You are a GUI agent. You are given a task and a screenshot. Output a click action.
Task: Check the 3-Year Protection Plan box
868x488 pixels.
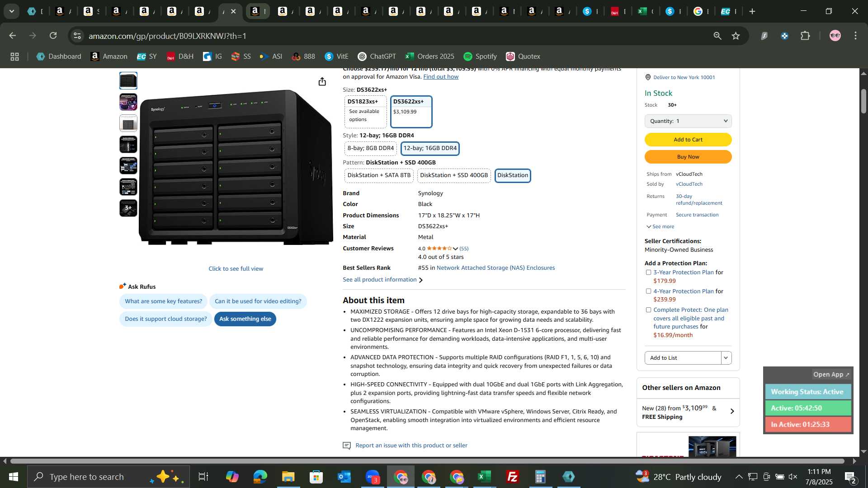(x=648, y=272)
